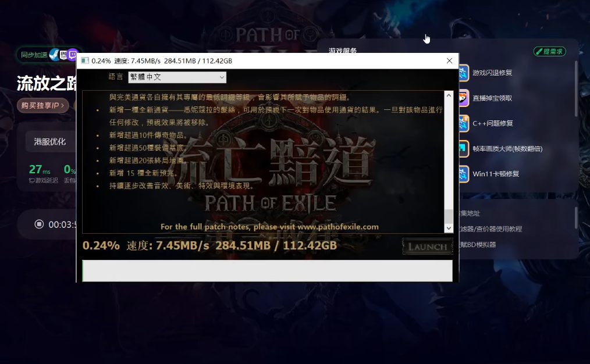
Task: Select the 港服优化 server option
Action: coord(49,142)
